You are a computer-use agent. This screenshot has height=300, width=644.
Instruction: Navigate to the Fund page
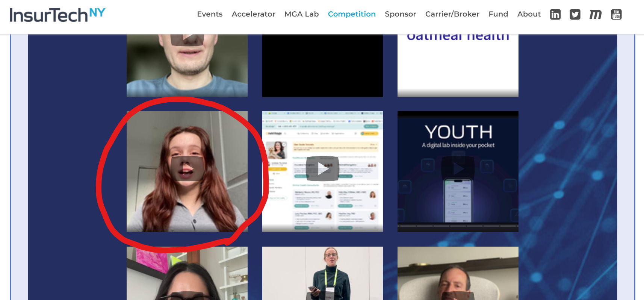pos(498,14)
